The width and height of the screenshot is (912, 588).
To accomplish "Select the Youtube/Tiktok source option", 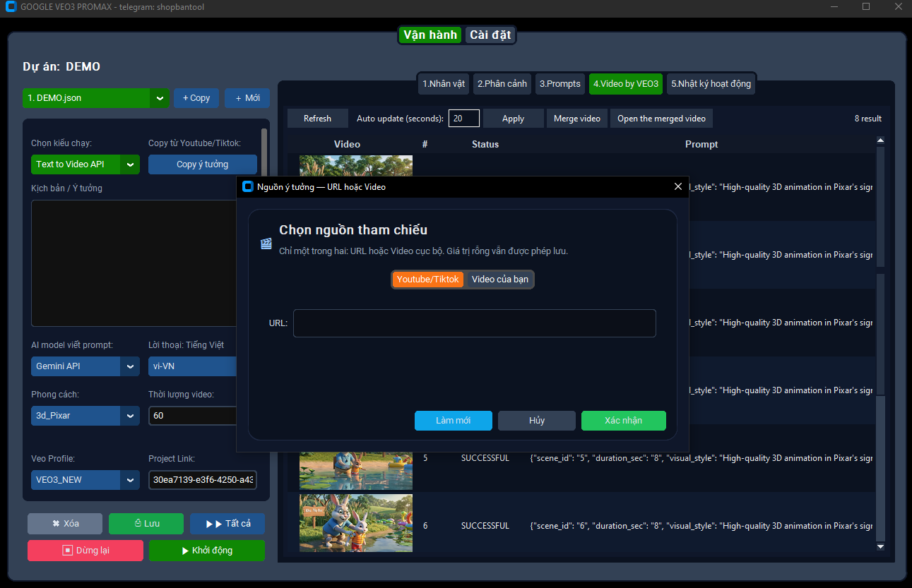I will [x=427, y=279].
